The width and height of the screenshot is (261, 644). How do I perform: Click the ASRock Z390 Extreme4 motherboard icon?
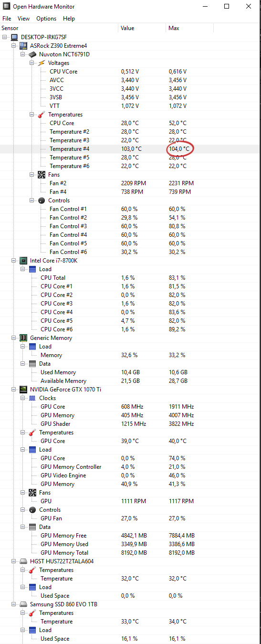[x=23, y=46]
